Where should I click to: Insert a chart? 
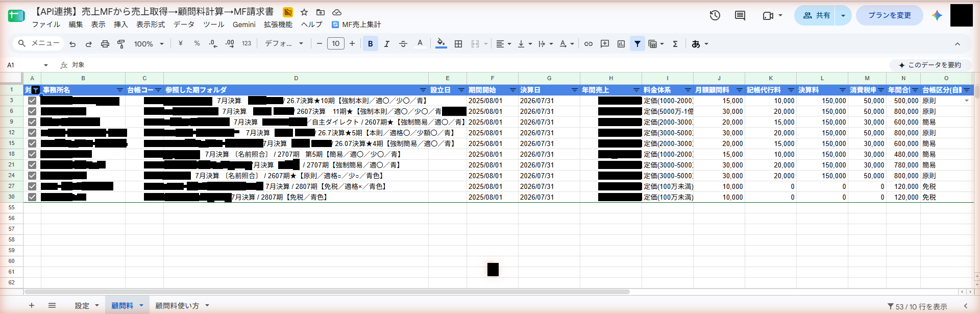[x=621, y=44]
